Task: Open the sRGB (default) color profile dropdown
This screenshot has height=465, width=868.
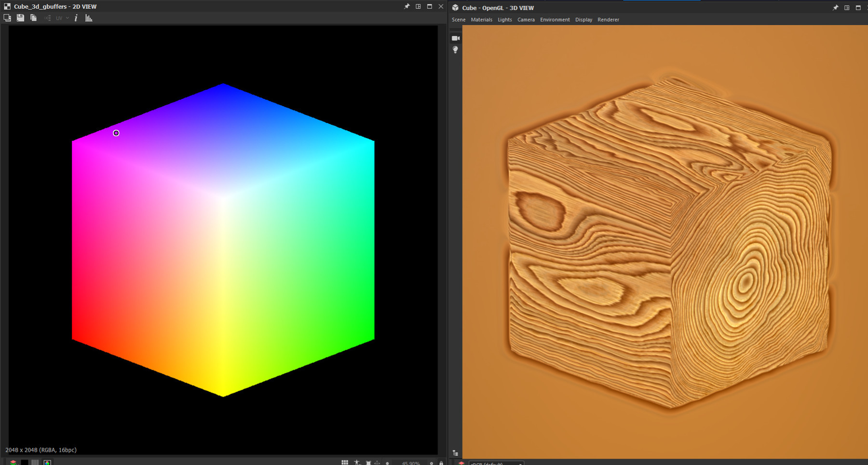Action: [496, 463]
